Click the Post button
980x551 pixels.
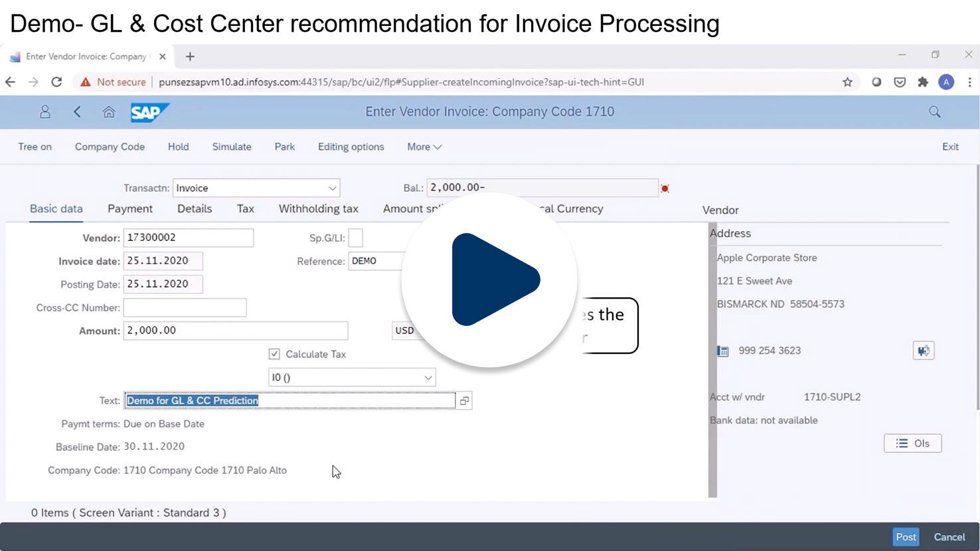click(906, 537)
